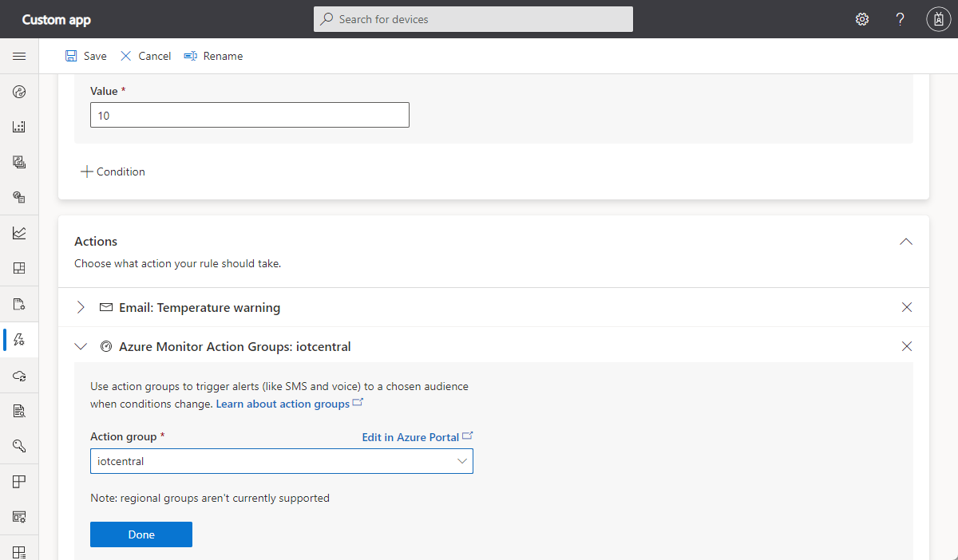
Task: Open the Learn about action groups link
Action: (x=283, y=404)
